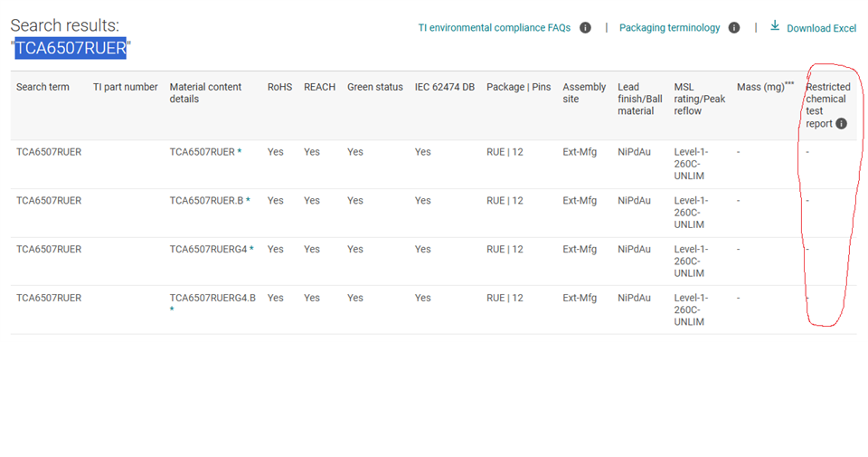Click the Mass (mg) column header
Viewport: 868px width, 457px height.
click(x=765, y=86)
